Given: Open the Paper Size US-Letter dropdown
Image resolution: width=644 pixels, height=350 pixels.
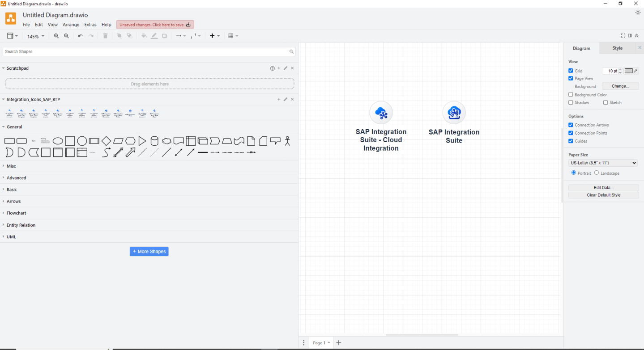Looking at the screenshot, I should [x=603, y=163].
